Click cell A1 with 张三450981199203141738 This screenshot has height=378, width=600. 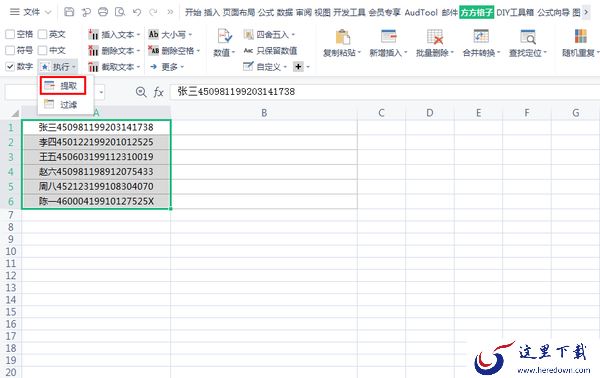[96, 127]
